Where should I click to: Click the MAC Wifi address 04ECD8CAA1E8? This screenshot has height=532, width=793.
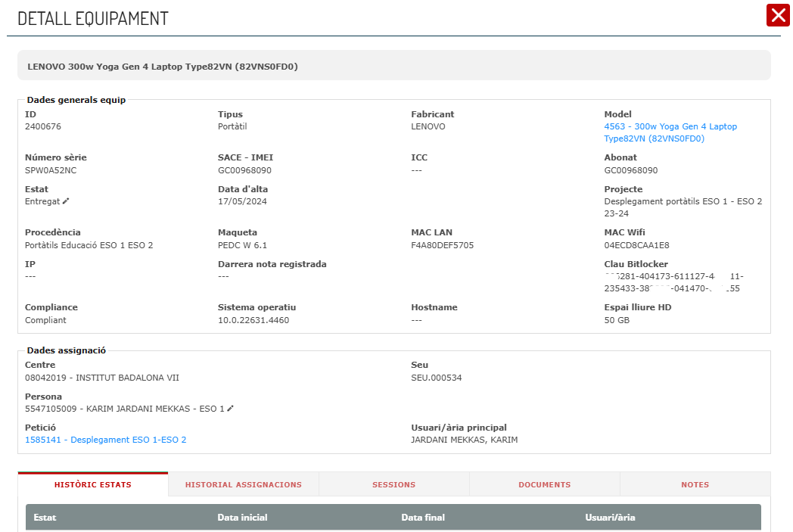[x=636, y=245]
